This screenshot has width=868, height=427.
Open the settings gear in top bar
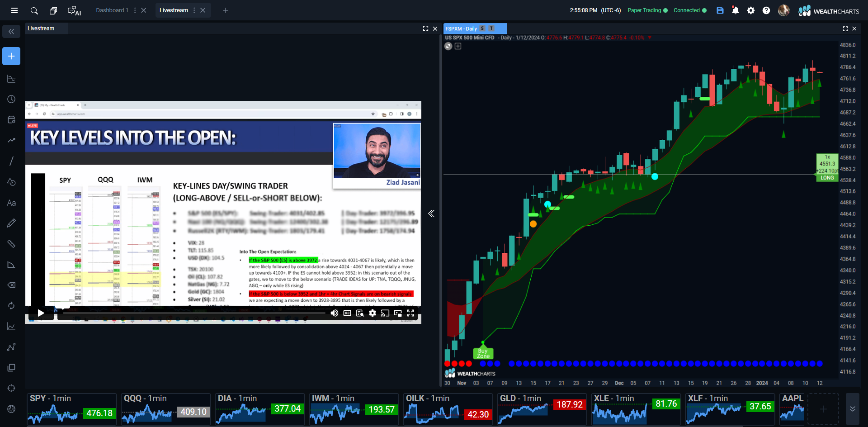point(751,10)
